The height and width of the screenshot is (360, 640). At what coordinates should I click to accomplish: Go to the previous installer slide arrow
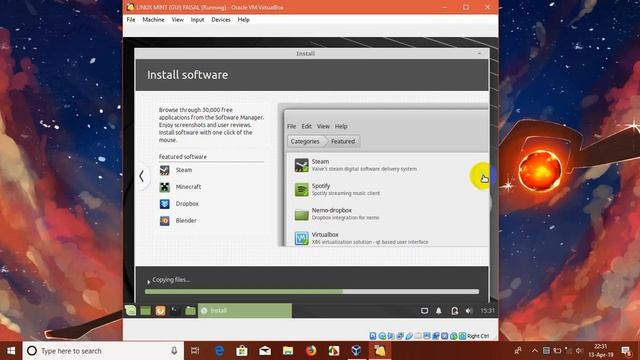[x=141, y=176]
